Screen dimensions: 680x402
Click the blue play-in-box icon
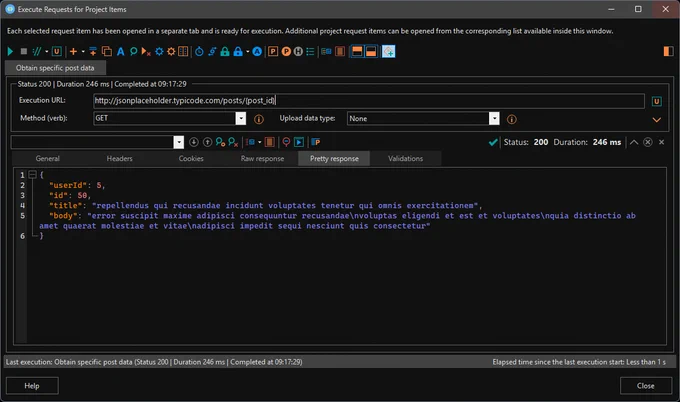tap(299, 142)
